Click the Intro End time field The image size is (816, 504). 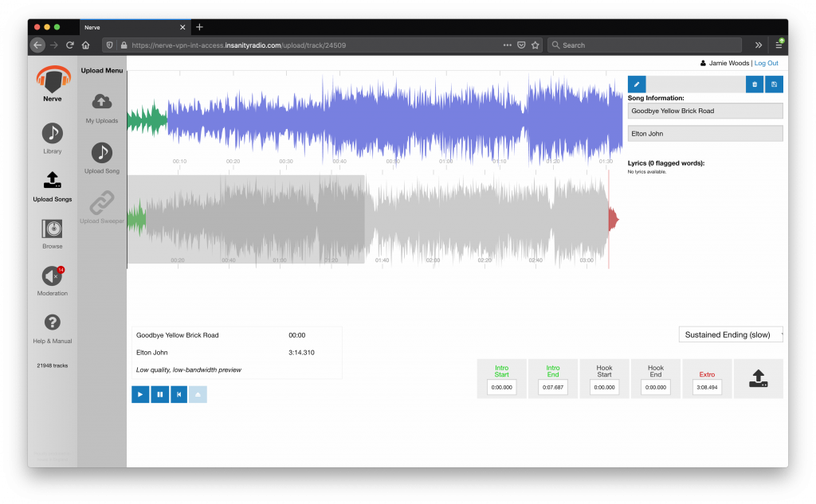pos(553,387)
